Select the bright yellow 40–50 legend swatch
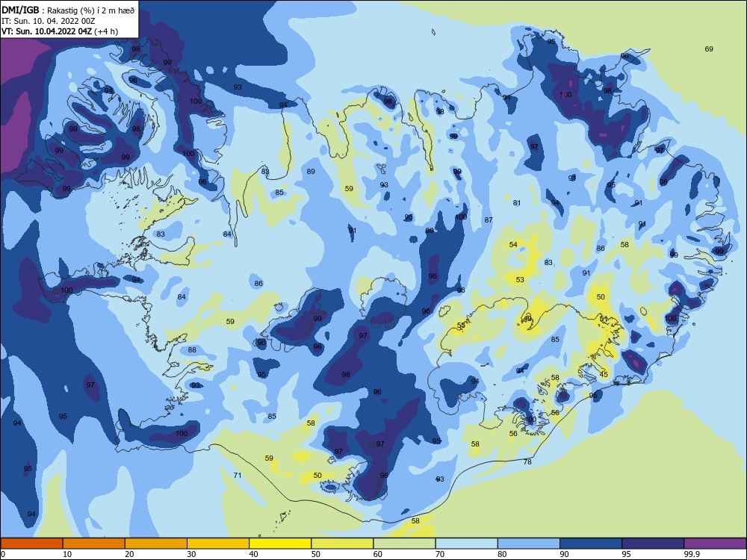Viewport: 747px width, 560px height. pos(280,544)
